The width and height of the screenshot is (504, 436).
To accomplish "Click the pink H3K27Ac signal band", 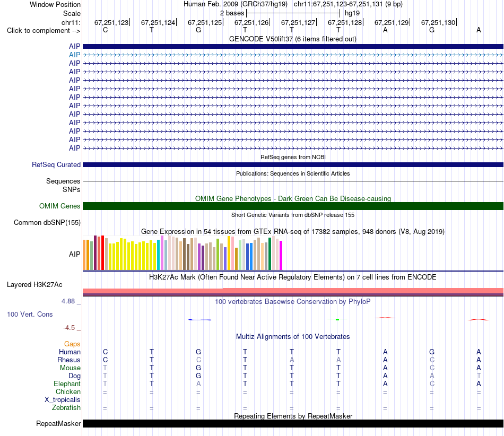I will coord(293,291).
